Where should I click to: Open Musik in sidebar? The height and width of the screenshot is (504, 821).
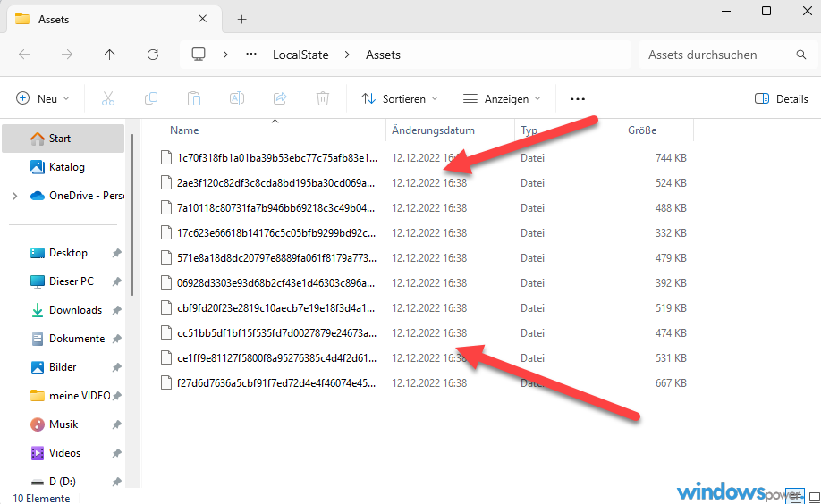point(54,424)
